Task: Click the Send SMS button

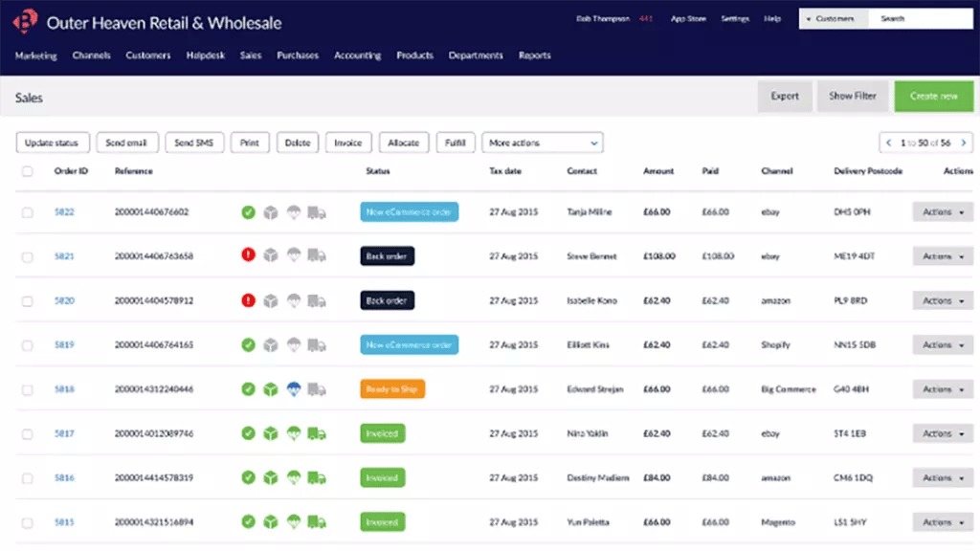Action: pyautogui.click(x=193, y=143)
